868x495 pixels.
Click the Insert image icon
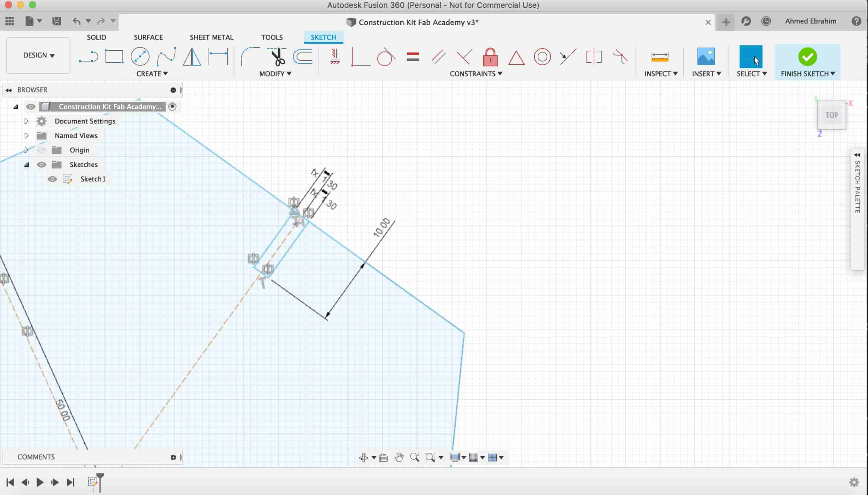point(706,56)
